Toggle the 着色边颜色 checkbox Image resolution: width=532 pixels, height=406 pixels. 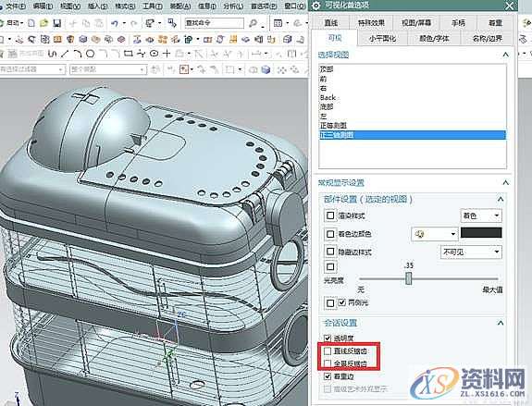330,234
